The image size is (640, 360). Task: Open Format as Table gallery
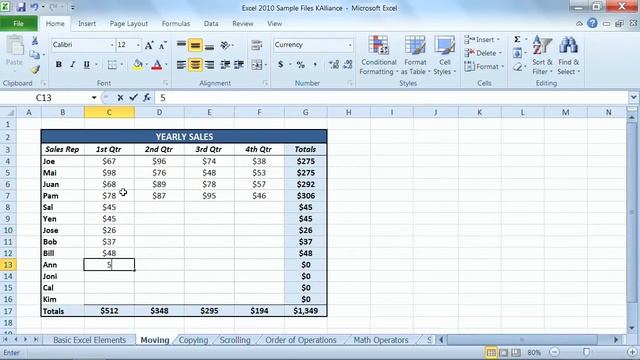tap(415, 56)
